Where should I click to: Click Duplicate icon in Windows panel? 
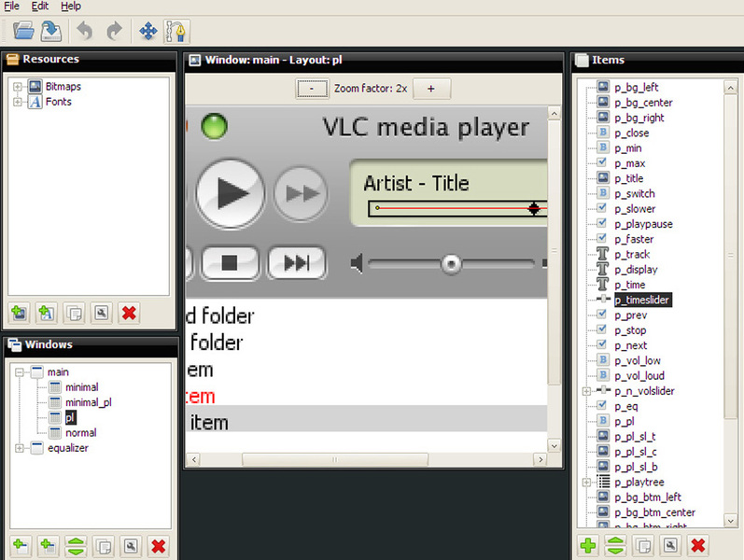[104, 546]
